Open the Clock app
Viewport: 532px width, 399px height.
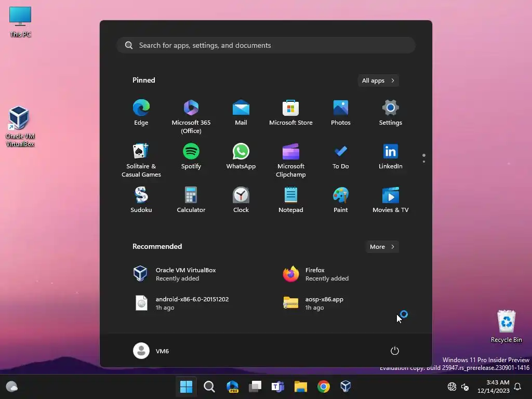point(241,200)
